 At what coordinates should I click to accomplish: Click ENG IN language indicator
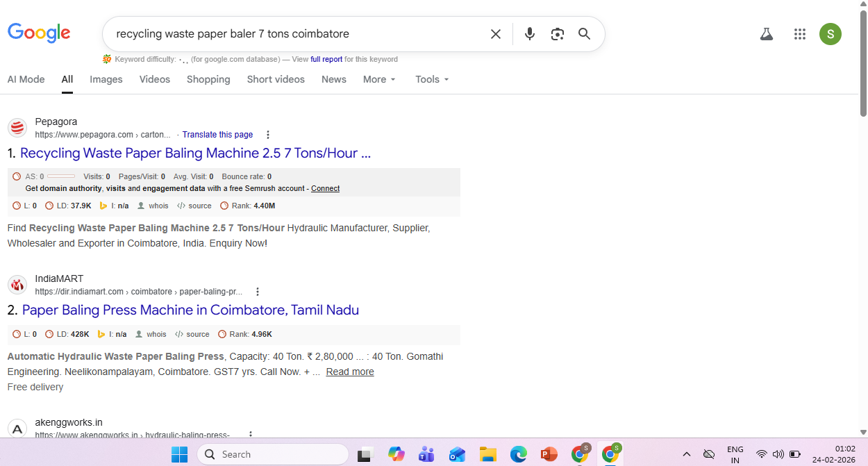[x=735, y=454]
